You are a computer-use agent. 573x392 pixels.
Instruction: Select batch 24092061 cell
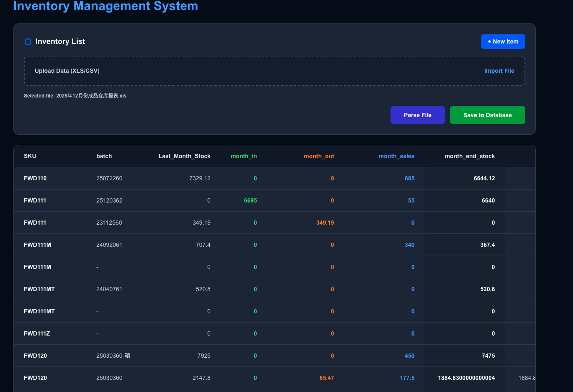(x=109, y=245)
